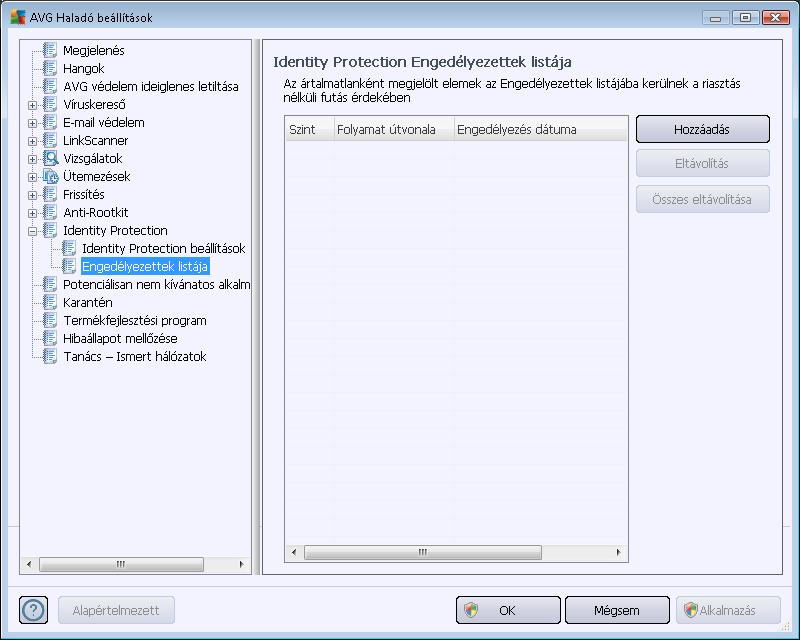The height and width of the screenshot is (640, 800).
Task: Expand the E-mail védelem node
Action: [x=33, y=123]
